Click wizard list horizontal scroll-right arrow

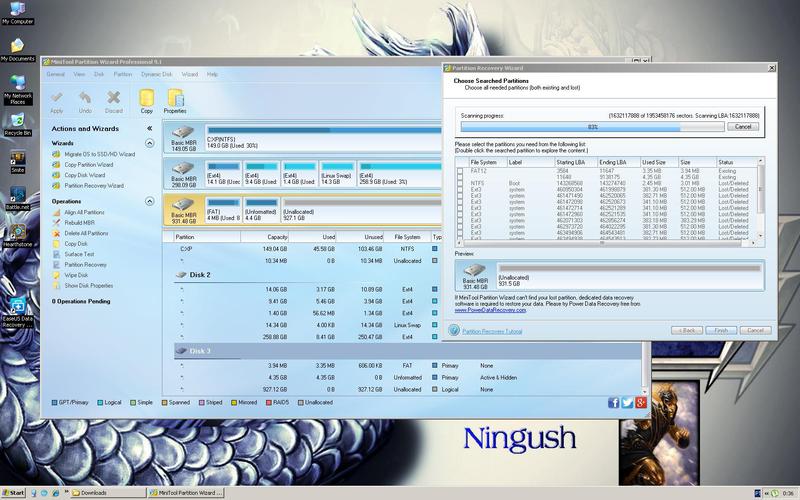coord(753,243)
